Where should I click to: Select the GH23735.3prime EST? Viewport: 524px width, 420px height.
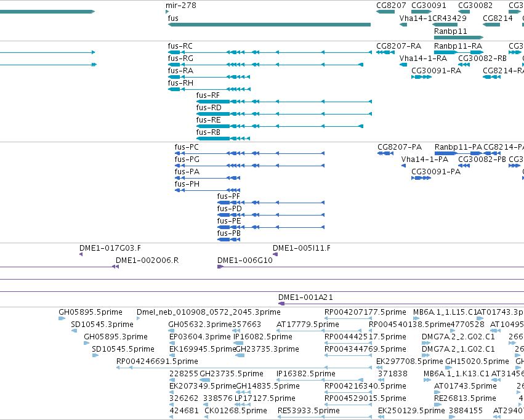click(x=240, y=355)
